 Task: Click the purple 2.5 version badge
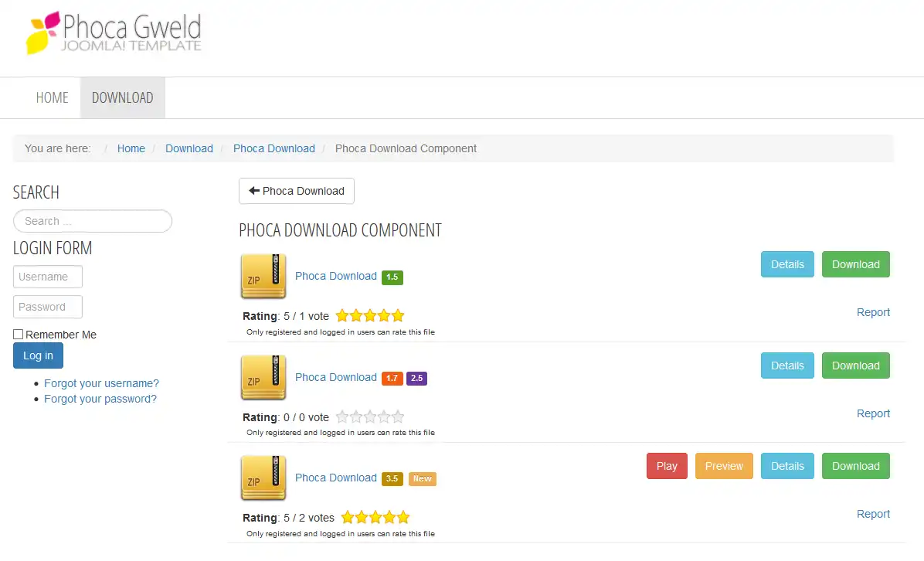point(416,379)
